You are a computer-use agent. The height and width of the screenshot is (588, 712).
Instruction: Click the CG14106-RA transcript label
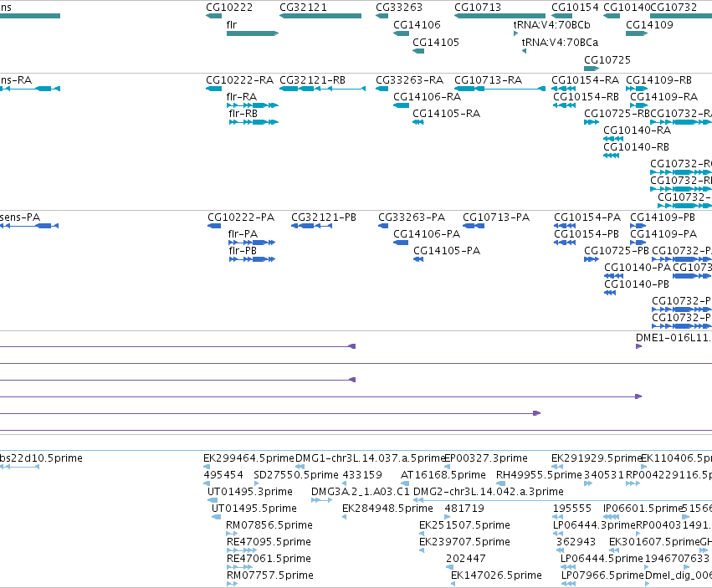428,97
